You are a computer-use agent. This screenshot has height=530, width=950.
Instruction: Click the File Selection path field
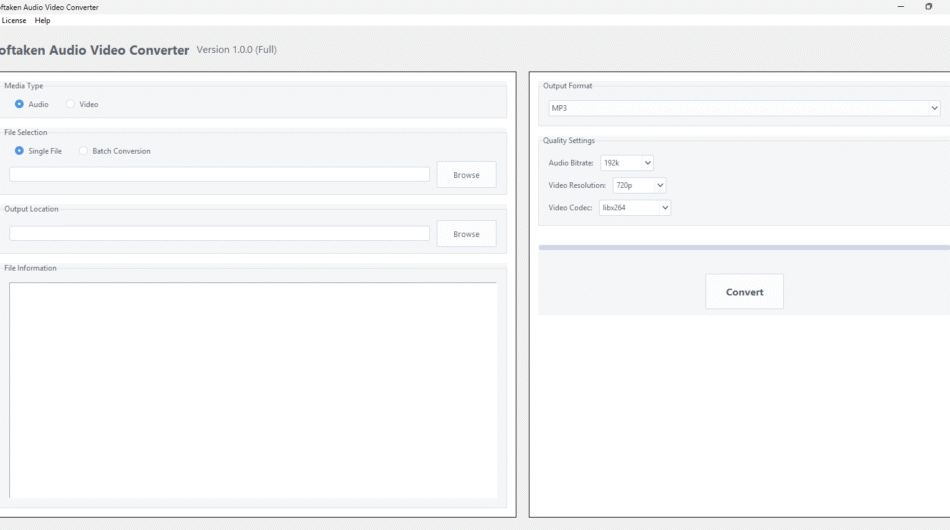(219, 175)
